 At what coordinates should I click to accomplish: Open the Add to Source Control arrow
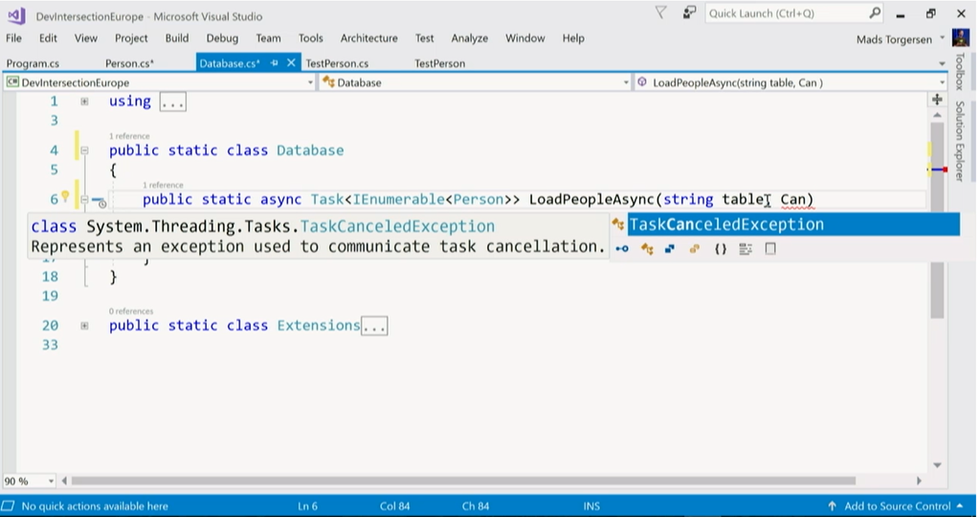click(959, 506)
